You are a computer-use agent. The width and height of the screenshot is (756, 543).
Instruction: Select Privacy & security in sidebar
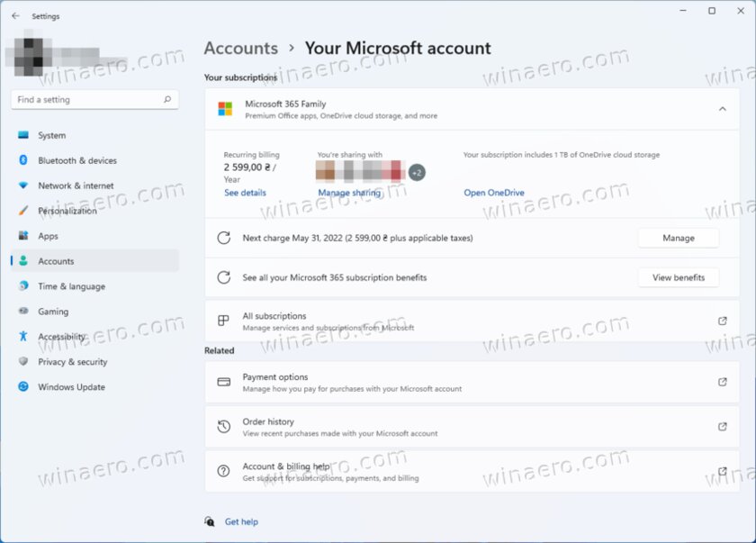click(x=94, y=362)
